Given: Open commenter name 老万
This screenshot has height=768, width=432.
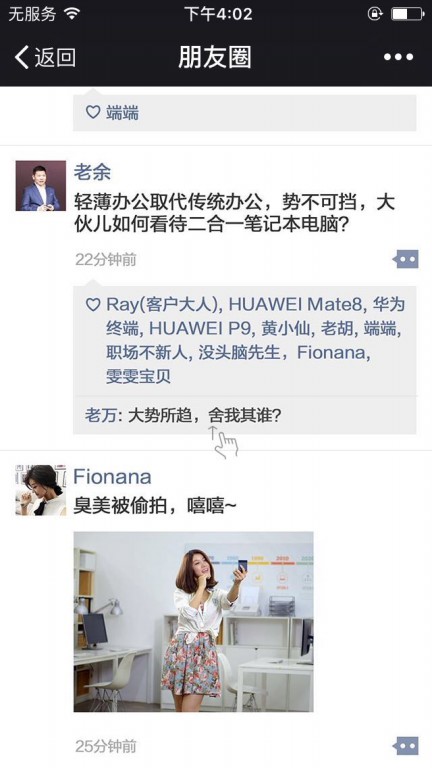Looking at the screenshot, I should click(100, 416).
